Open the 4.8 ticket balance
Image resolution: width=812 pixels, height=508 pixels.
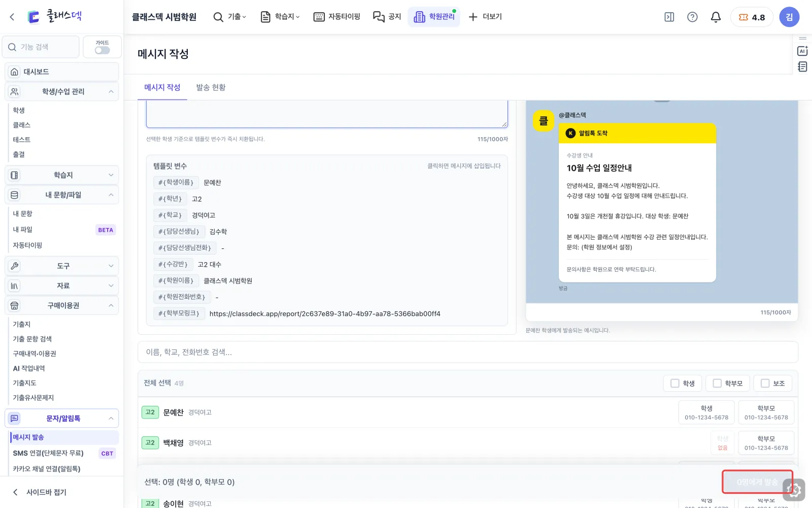(x=752, y=17)
